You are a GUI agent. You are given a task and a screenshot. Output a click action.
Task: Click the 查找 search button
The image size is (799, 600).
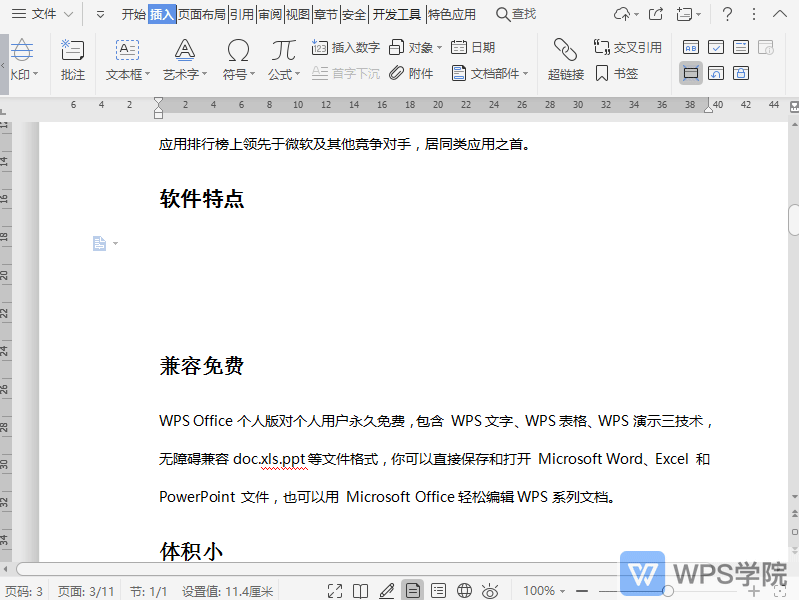(x=516, y=14)
